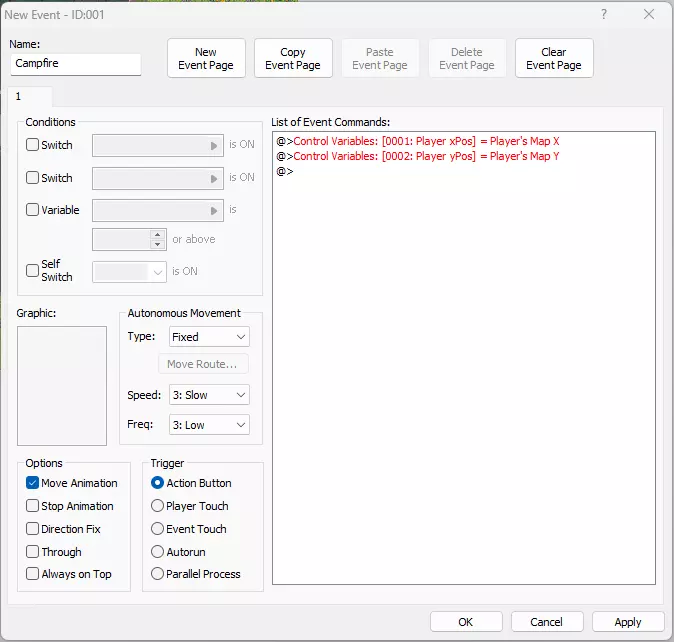Close the New Event dialog window
Screen dimensions: 674x642
click(x=649, y=15)
